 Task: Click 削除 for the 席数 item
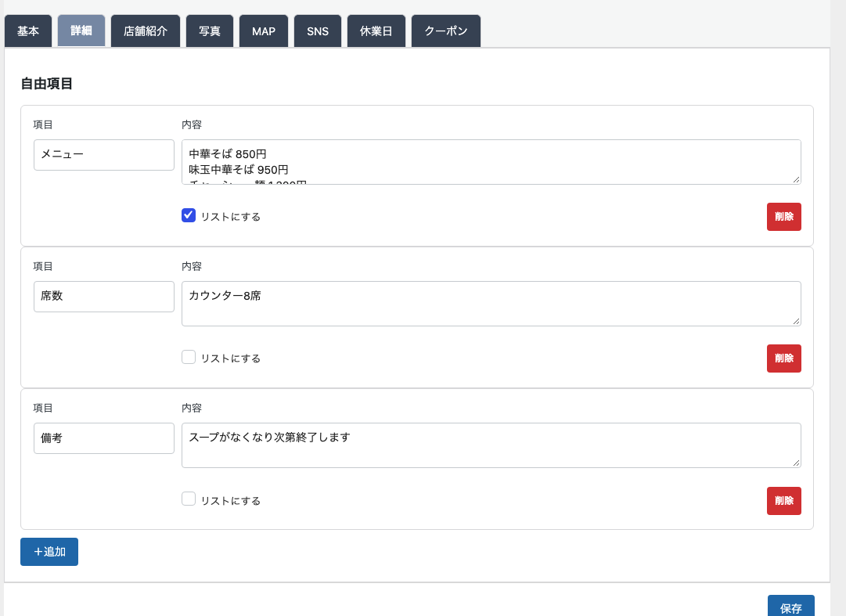coord(783,358)
